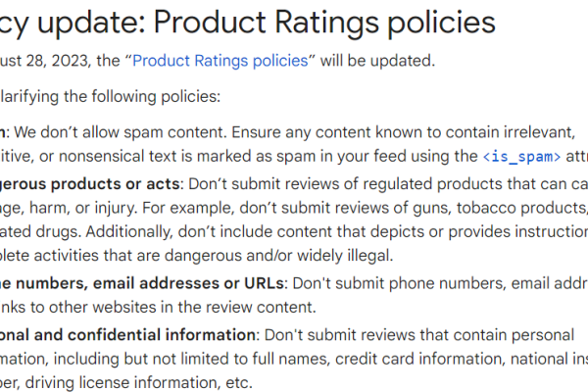This screenshot has height=392, width=588.
Task: Click bold "numbers, email addresses or URLs" term
Action: click(150, 283)
